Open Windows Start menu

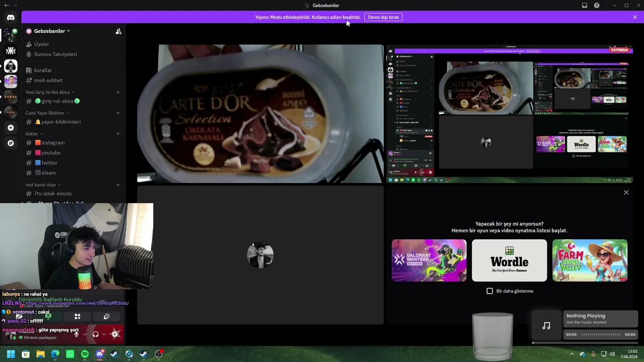(x=11, y=354)
